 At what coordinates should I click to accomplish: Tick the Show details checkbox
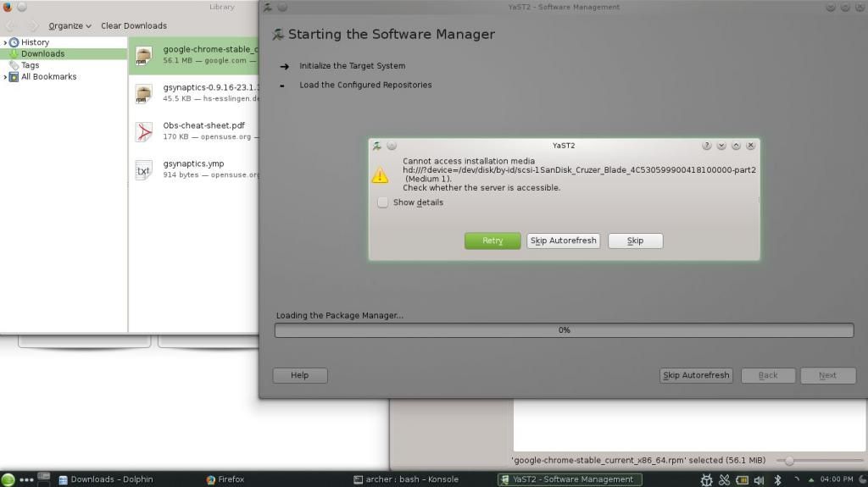tap(382, 202)
